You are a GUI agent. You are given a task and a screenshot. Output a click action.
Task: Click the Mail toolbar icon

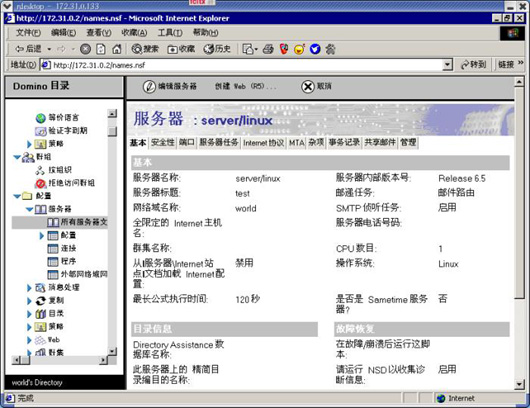pos(250,49)
